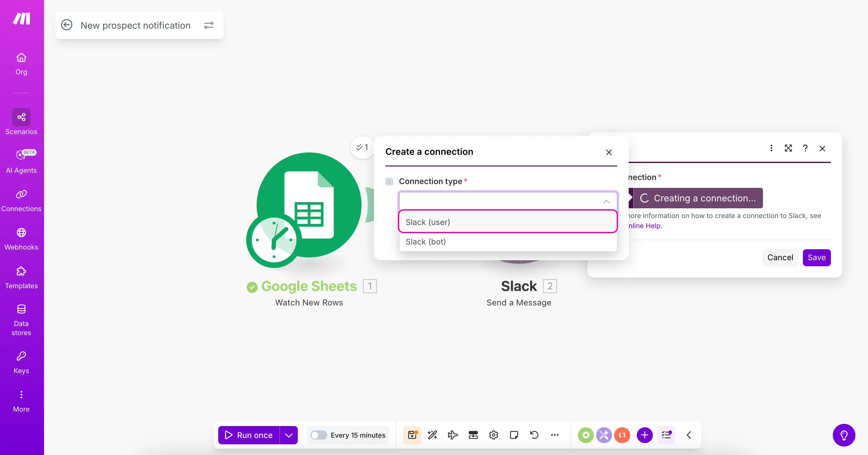Open scenario settings gear in toolbar

tap(494, 435)
